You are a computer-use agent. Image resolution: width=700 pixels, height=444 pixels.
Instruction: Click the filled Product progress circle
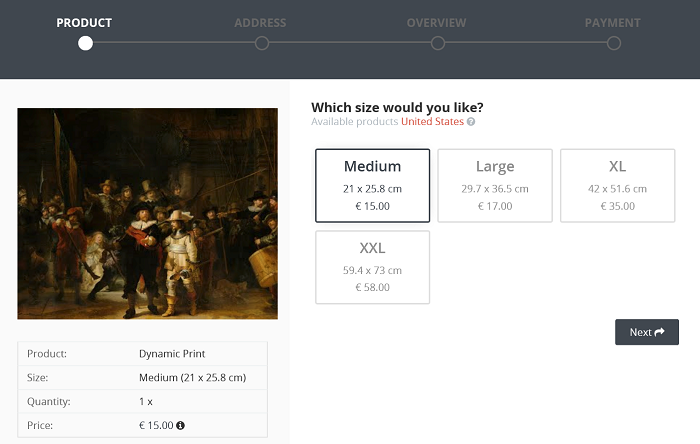tap(85, 43)
